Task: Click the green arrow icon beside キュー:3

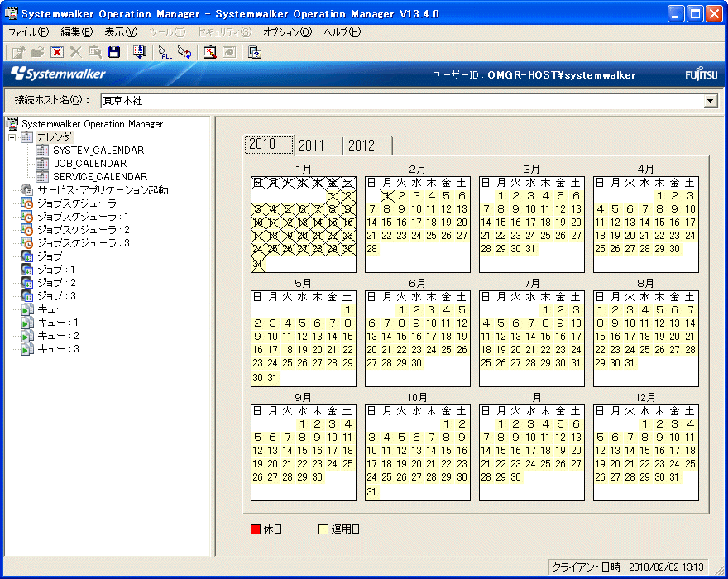Action: click(x=27, y=349)
